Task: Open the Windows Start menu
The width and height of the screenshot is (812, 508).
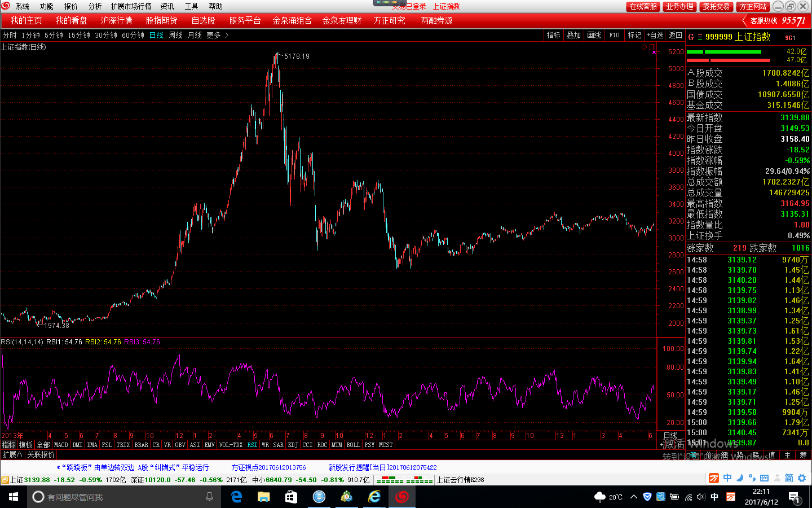Action: click(x=14, y=497)
